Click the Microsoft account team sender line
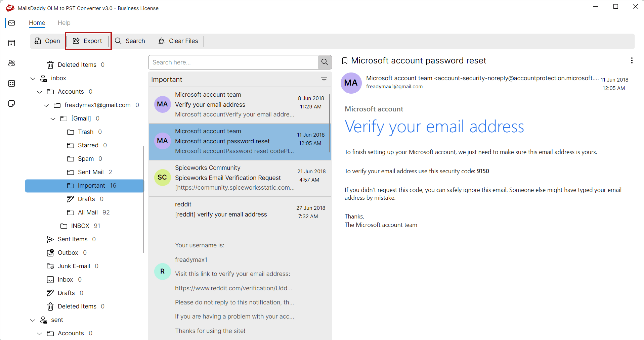Image resolution: width=644 pixels, height=340 pixels. (x=482, y=78)
